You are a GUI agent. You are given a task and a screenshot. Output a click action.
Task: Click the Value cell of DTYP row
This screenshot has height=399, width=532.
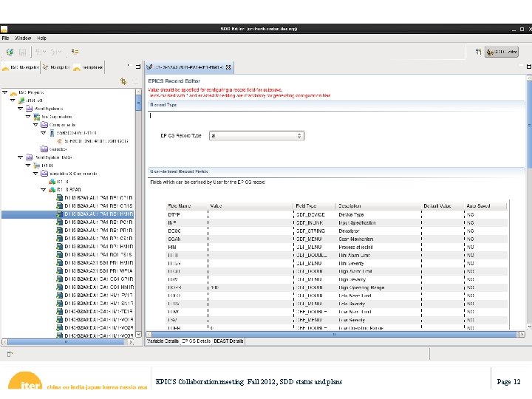[x=250, y=215]
